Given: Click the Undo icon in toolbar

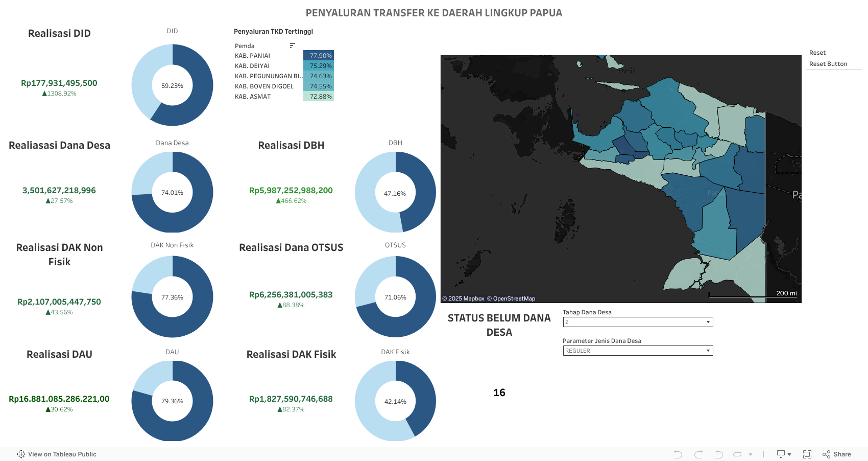Looking at the screenshot, I should 678,454.
